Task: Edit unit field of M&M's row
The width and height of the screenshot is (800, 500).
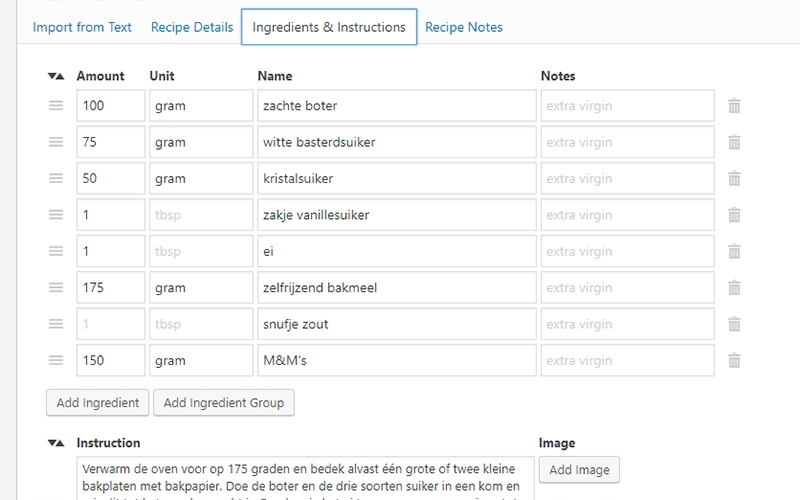Action: click(x=201, y=361)
